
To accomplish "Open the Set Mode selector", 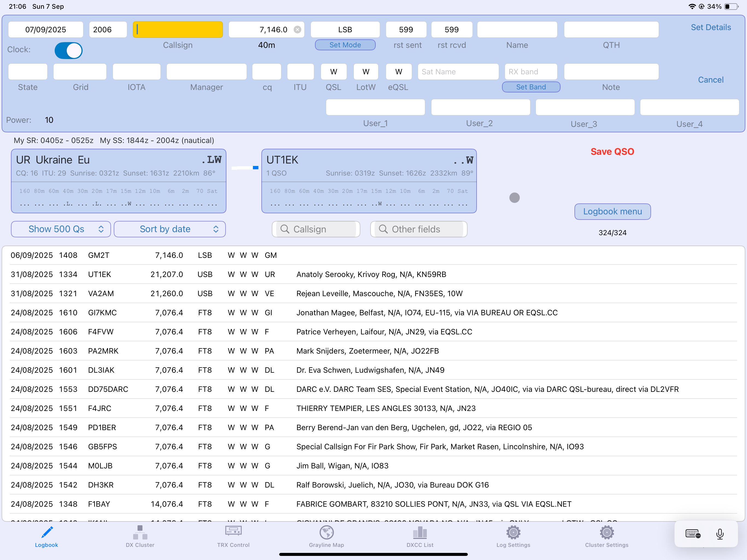I will tap(345, 45).
